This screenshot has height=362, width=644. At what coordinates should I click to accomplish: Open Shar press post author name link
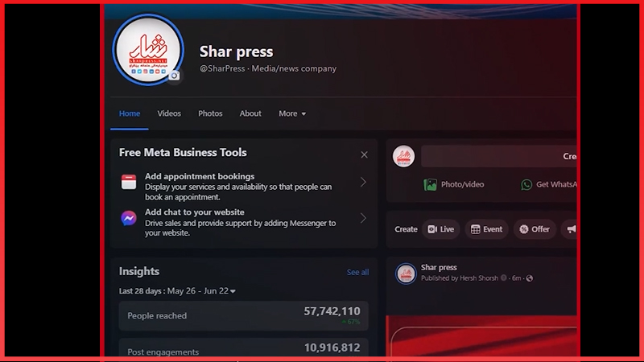(439, 268)
